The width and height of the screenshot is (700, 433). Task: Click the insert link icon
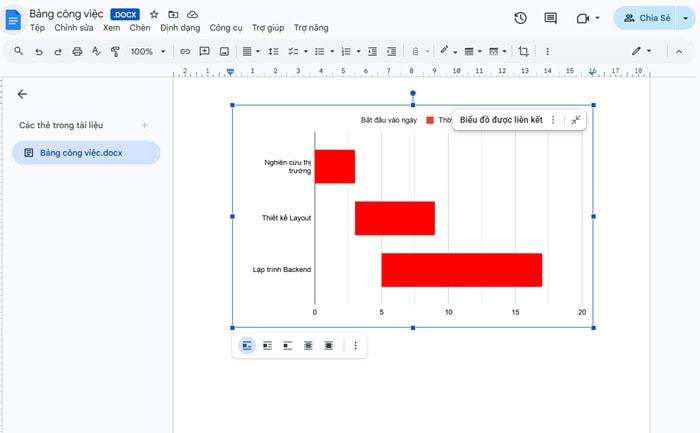[x=184, y=51]
